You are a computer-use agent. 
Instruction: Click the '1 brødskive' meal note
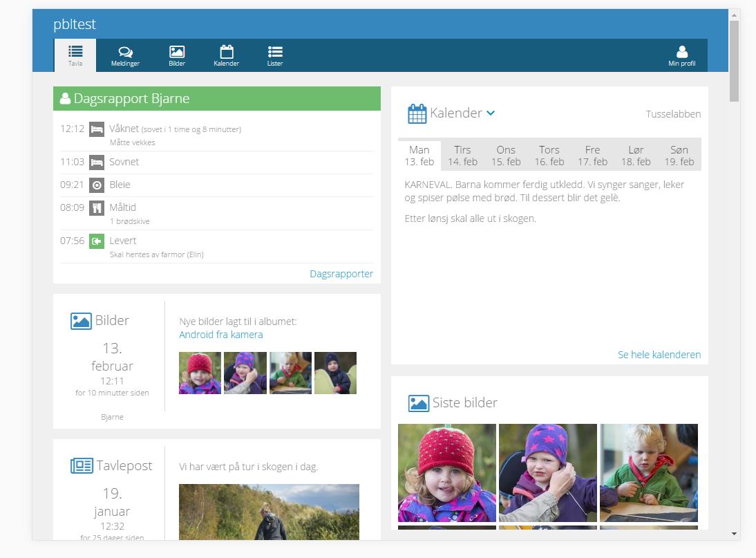[x=130, y=221]
